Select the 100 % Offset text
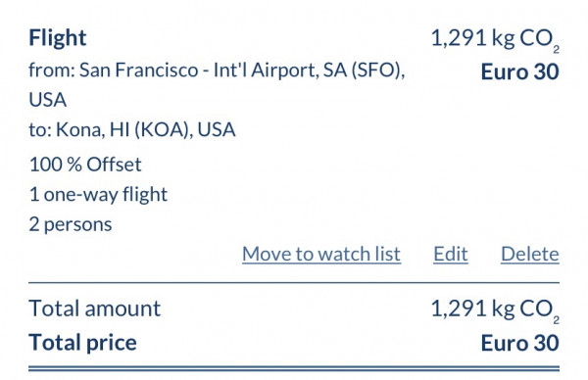Image resolution: width=588 pixels, height=380 pixels. (85, 165)
